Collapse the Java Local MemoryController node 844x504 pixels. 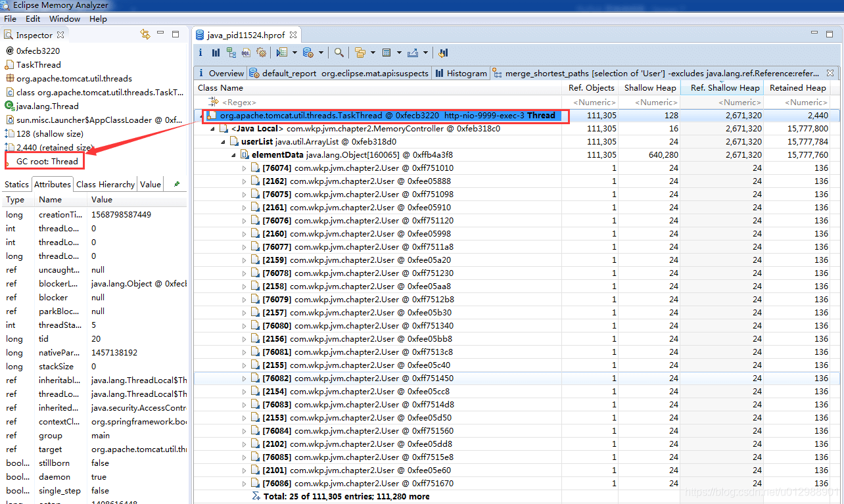point(212,129)
